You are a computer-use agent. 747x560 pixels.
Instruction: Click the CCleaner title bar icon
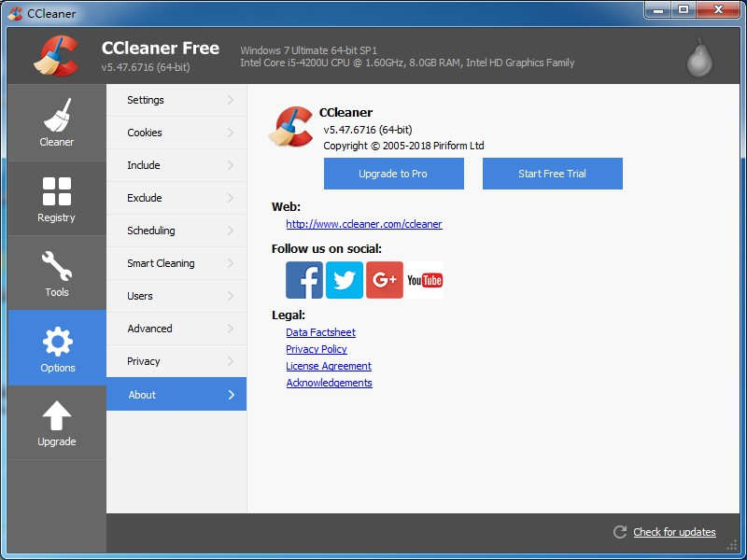tap(15, 13)
